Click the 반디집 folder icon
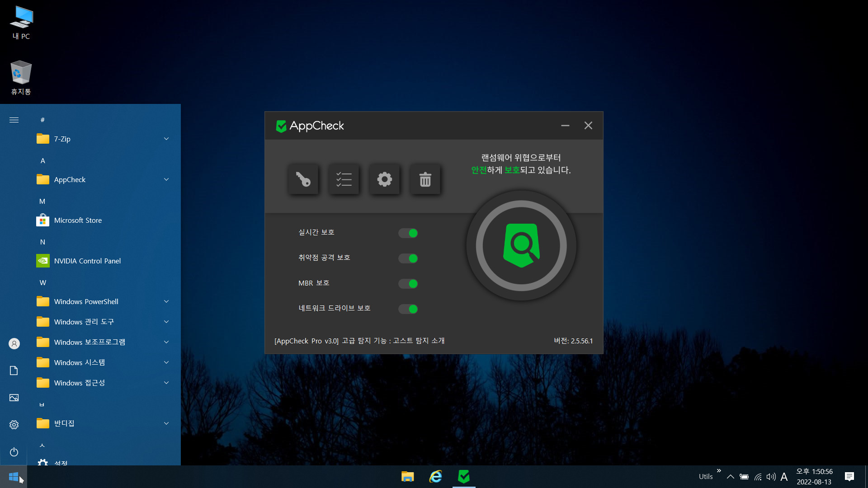The height and width of the screenshot is (488, 868). (x=43, y=423)
